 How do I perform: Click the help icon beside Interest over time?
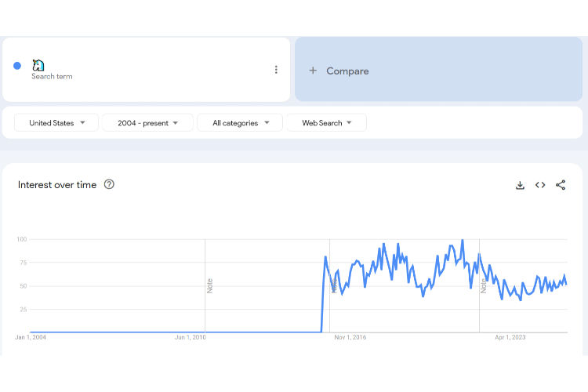109,184
